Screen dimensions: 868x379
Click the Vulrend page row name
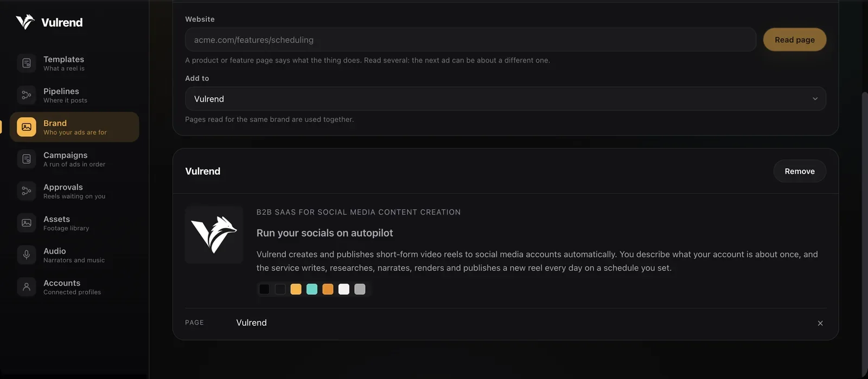click(x=251, y=323)
